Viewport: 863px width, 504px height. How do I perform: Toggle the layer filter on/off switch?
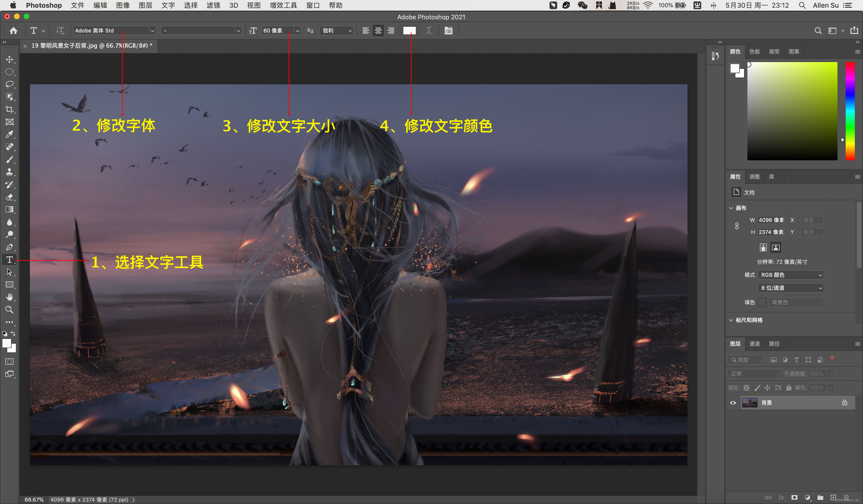832,359
